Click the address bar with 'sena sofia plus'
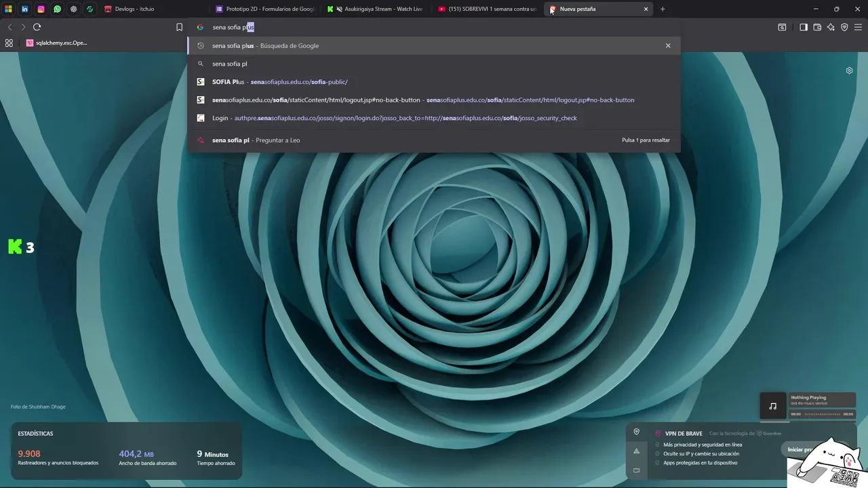Screen dimensions: 868x488 pos(434,27)
